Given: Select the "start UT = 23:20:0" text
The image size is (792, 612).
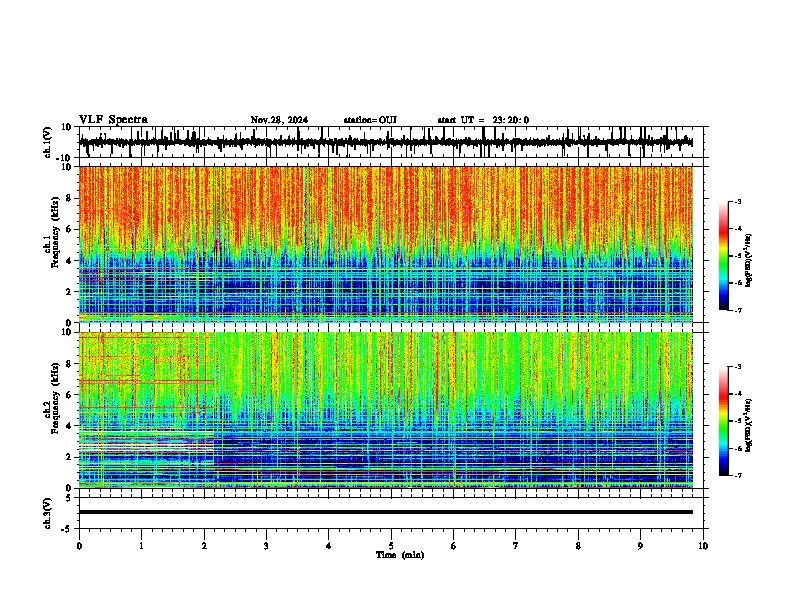Looking at the screenshot, I should [x=483, y=120].
